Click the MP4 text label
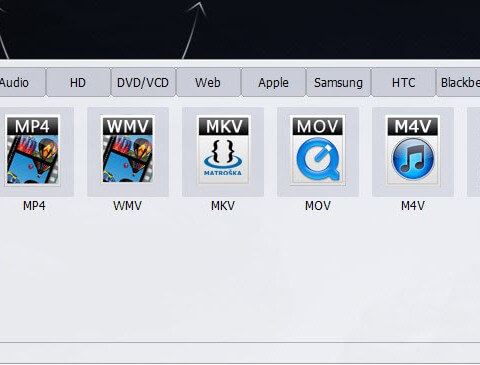The width and height of the screenshot is (480, 365). 34,206
